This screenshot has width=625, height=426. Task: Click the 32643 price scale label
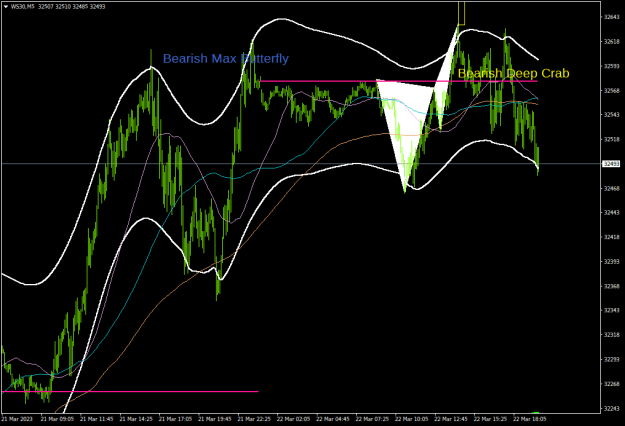point(611,17)
